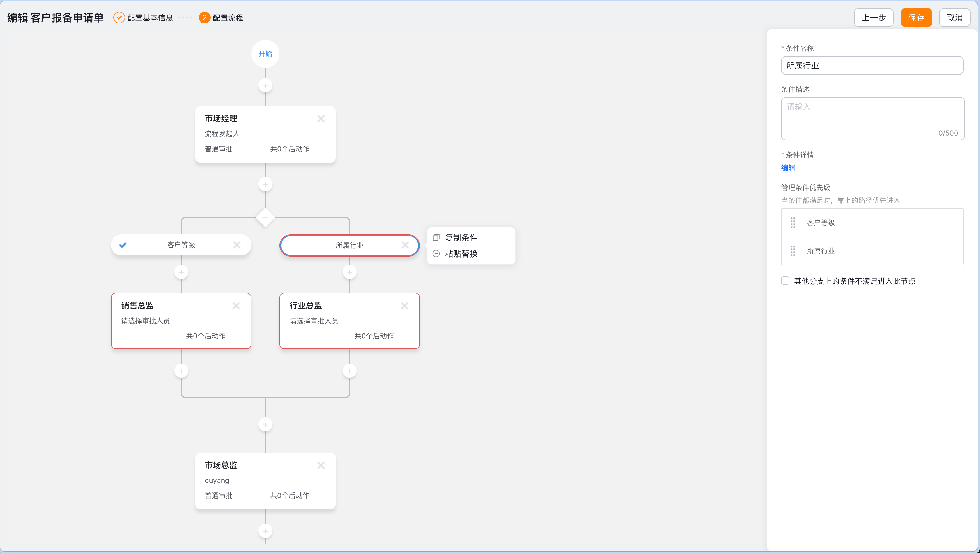The image size is (980, 553).
Task: Click into the 条件描述 text area
Action: [x=872, y=118]
